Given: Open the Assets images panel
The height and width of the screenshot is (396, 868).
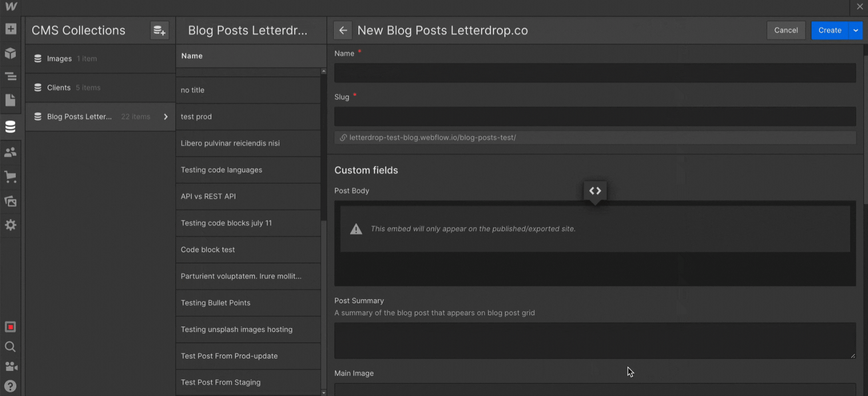Looking at the screenshot, I should (10, 201).
